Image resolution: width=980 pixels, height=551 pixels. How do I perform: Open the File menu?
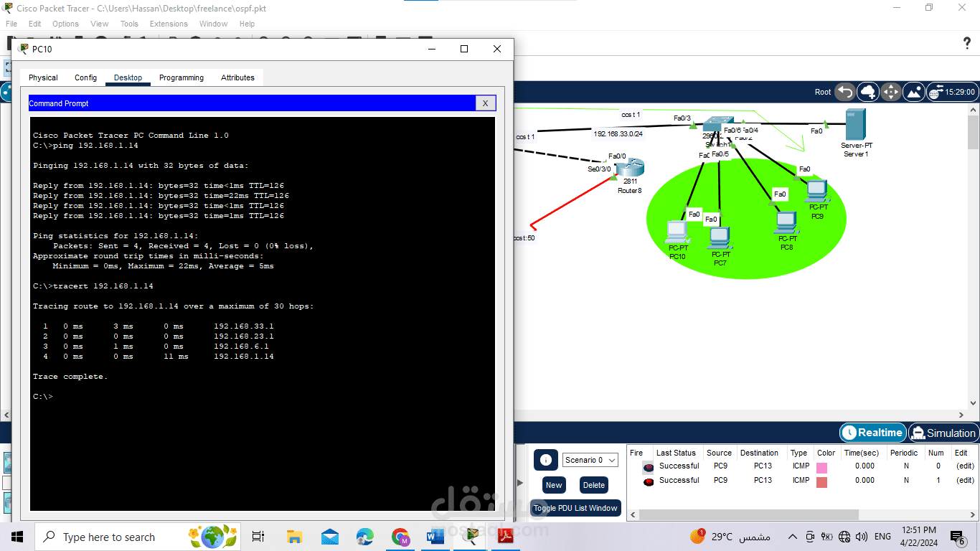(x=11, y=24)
